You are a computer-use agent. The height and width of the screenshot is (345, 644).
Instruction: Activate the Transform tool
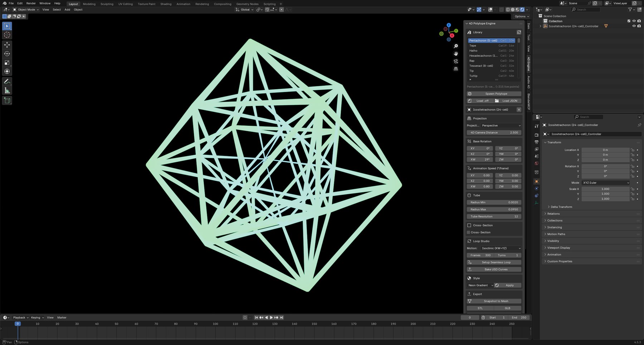click(x=7, y=72)
